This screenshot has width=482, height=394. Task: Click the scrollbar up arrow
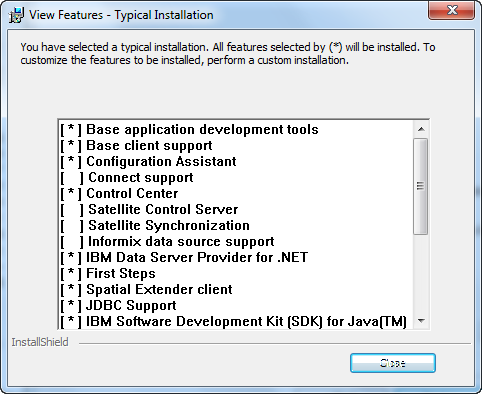[421, 129]
